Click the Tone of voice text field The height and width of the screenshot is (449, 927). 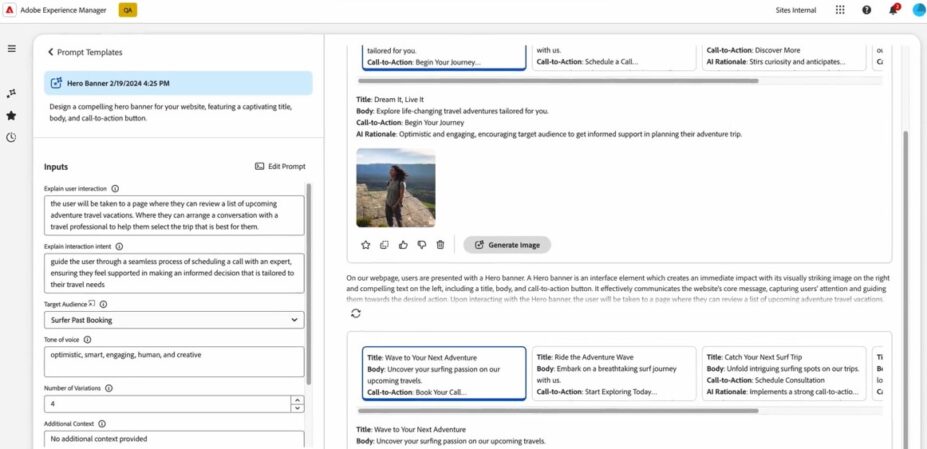tap(174, 360)
